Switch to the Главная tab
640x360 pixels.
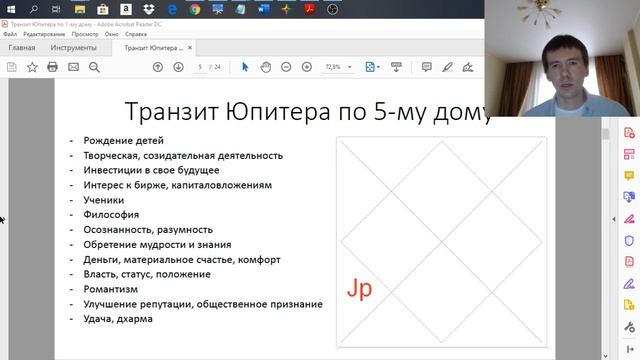point(22,48)
